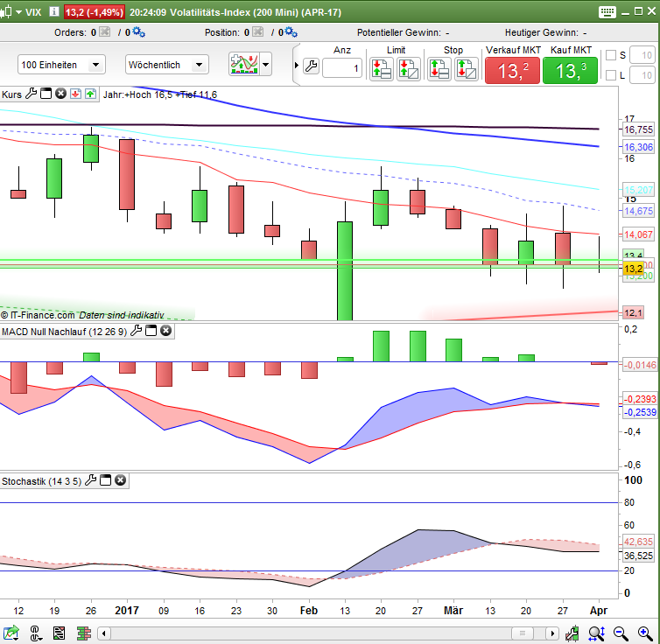The image size is (660, 644).
Task: Zoom in the chart
Action: coord(645,633)
